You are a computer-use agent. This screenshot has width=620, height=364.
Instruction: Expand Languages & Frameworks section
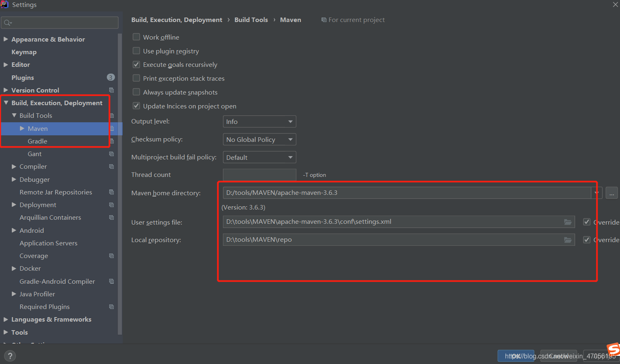(6, 319)
